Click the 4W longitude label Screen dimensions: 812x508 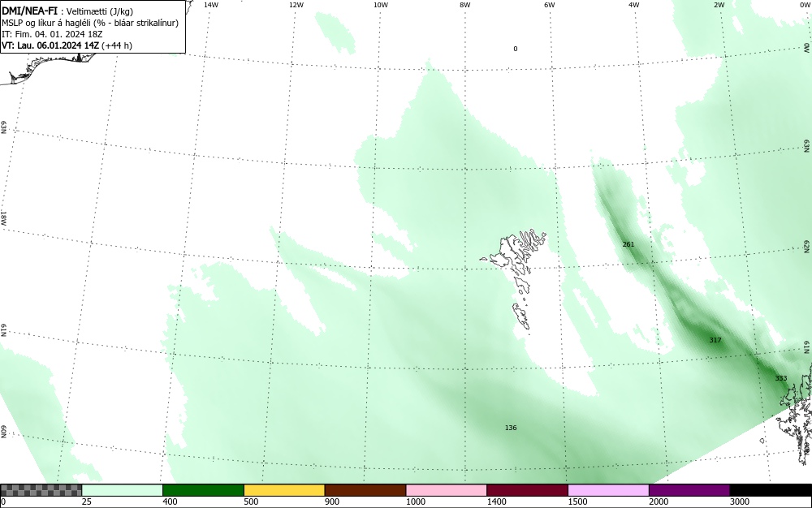[634, 5]
